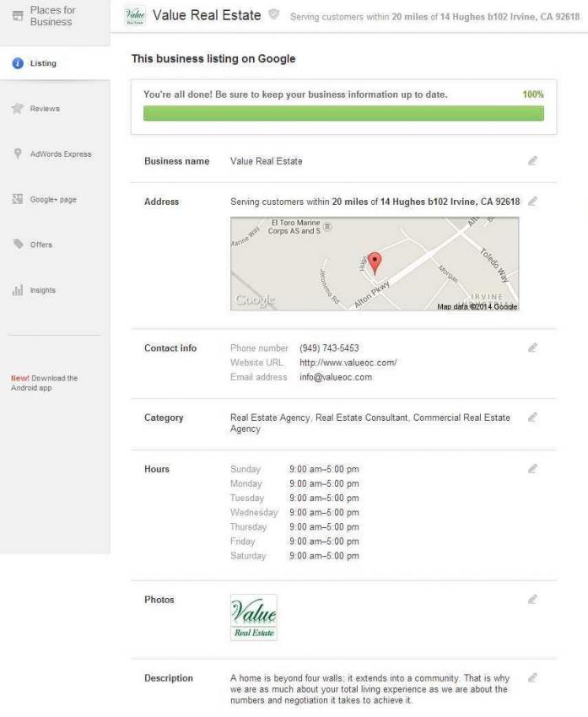Click the El Toro Marine Corps map marker icon
The width and height of the screenshot is (588, 717).
[328, 226]
